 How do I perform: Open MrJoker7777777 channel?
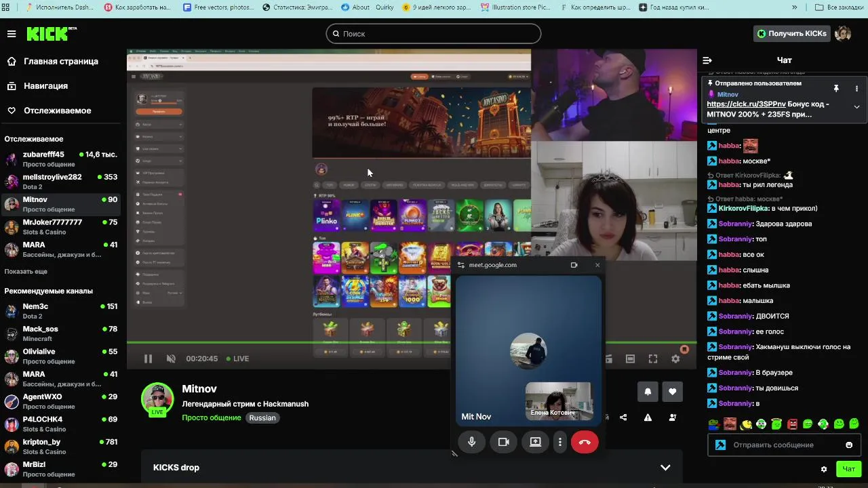[x=61, y=227]
